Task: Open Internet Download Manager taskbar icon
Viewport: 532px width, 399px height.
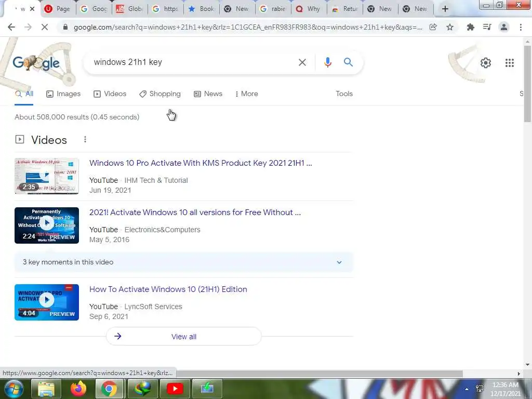Action: pyautogui.click(x=142, y=389)
